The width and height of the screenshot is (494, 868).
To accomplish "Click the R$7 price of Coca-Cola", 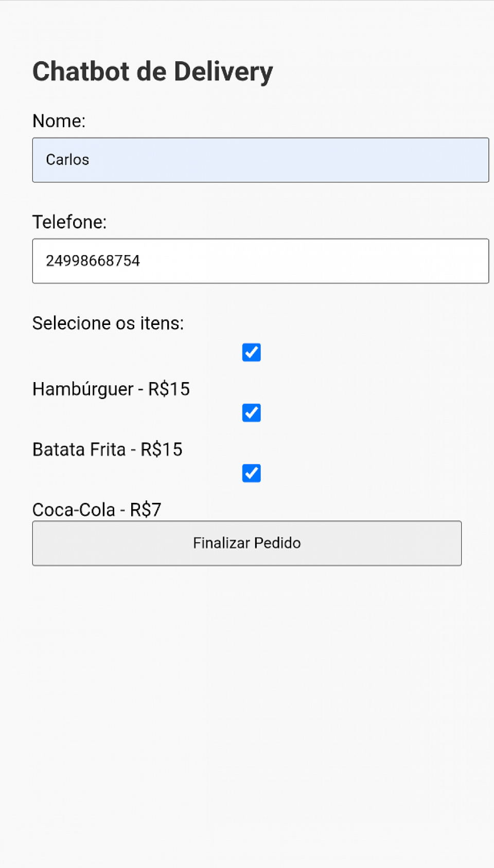I will [x=146, y=510].
